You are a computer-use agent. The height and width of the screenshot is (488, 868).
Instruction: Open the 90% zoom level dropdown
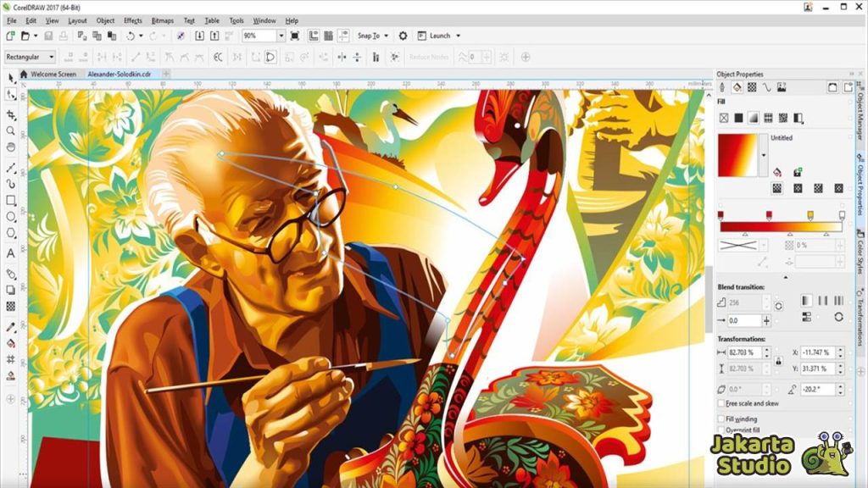point(281,36)
